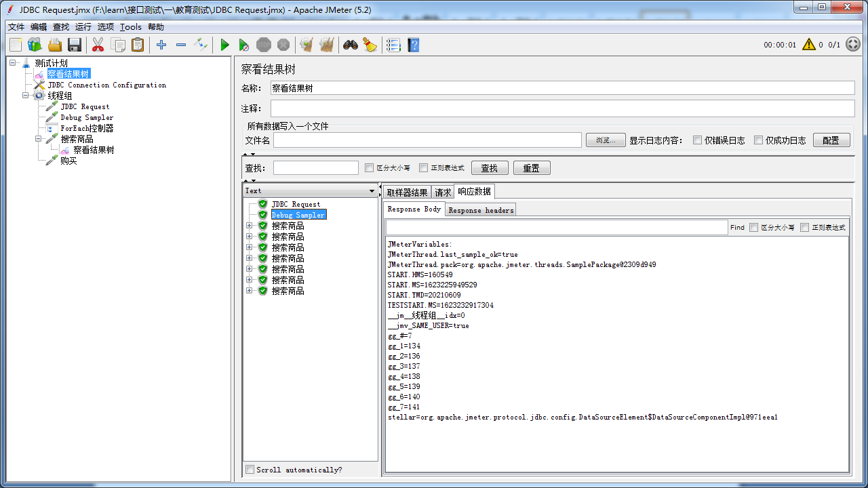The height and width of the screenshot is (488, 868).
Task: Select the JDBC Request result in the results list
Action: pyautogui.click(x=296, y=204)
